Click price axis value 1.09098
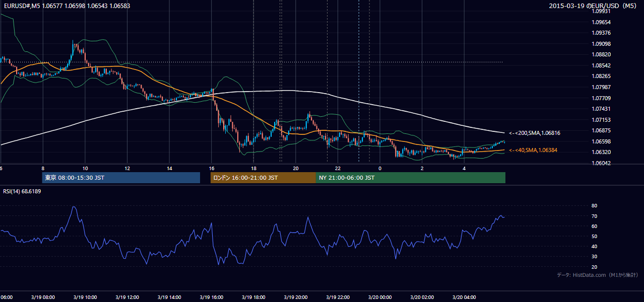 pyautogui.click(x=601, y=44)
